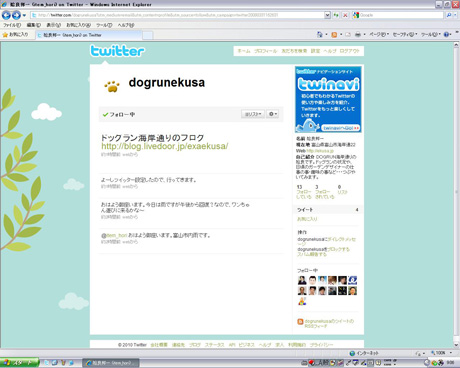This screenshot has height=368, width=460.
Task: Click the paw print profile avatar
Action: [x=112, y=86]
